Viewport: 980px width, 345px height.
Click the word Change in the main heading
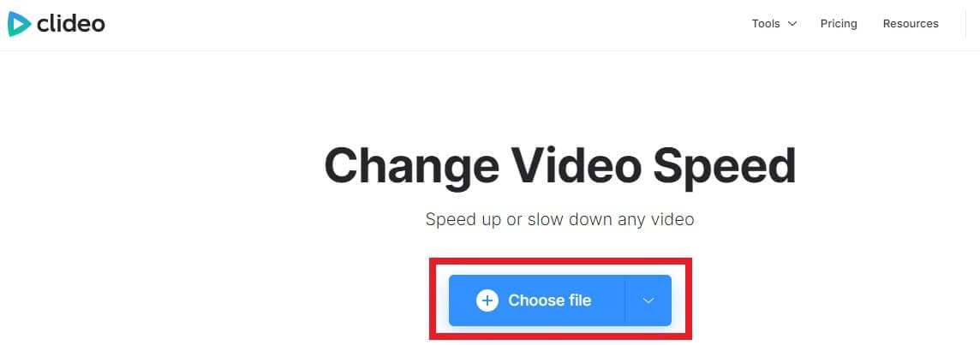click(x=412, y=167)
